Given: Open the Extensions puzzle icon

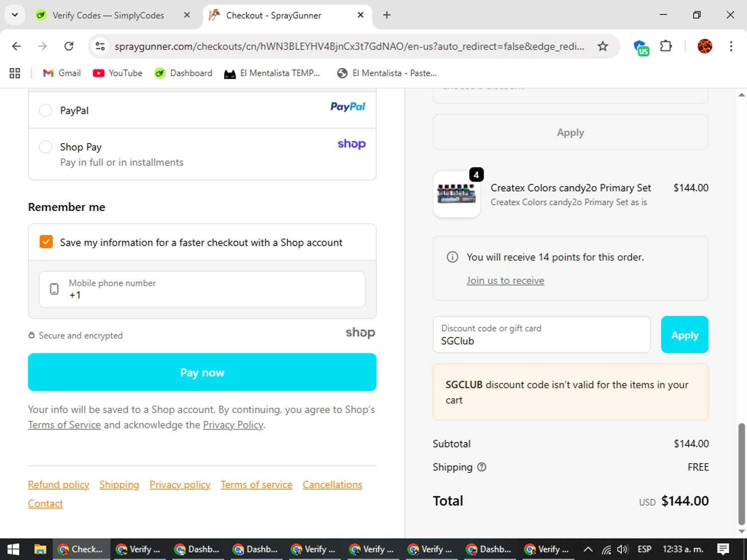Looking at the screenshot, I should click(x=666, y=46).
